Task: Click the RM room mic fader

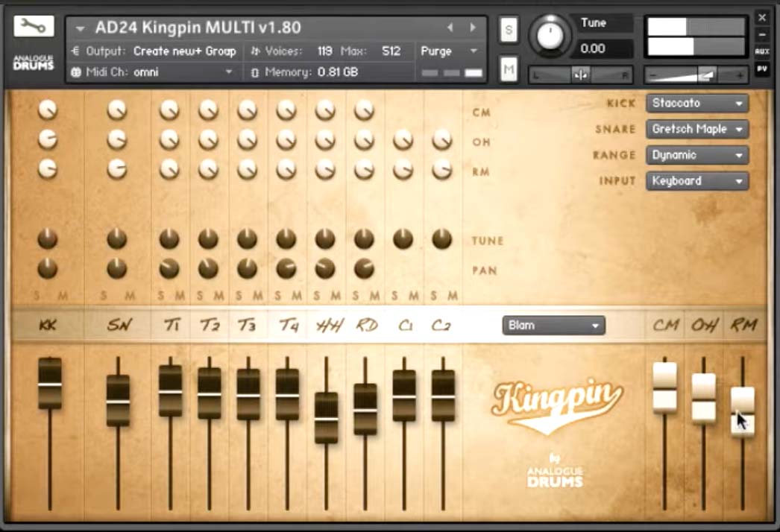Action: [743, 412]
